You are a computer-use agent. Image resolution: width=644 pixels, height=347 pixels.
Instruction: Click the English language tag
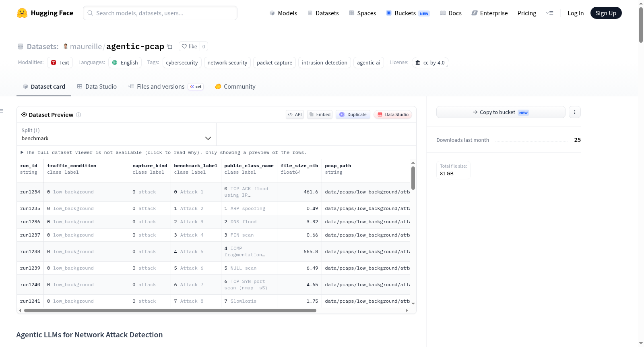click(x=125, y=62)
